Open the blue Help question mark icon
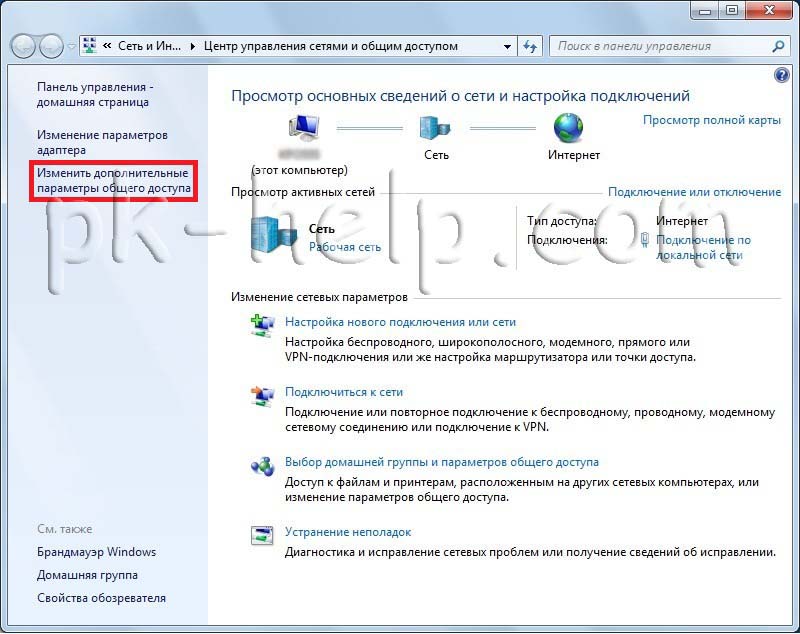This screenshot has width=800, height=634. 781,75
